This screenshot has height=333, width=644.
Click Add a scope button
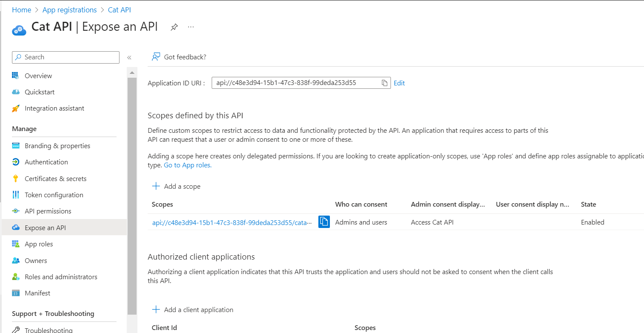point(176,186)
